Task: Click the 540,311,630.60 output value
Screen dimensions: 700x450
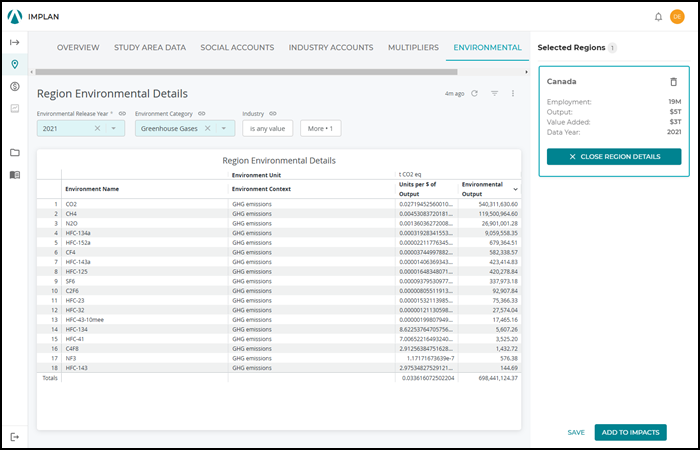Action: (x=498, y=204)
